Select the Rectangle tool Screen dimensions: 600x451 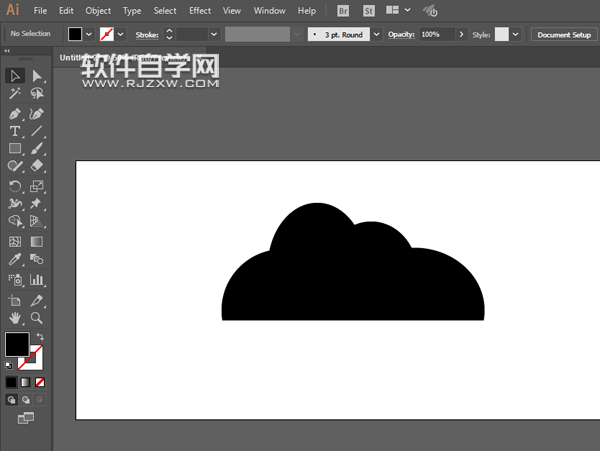(15, 149)
